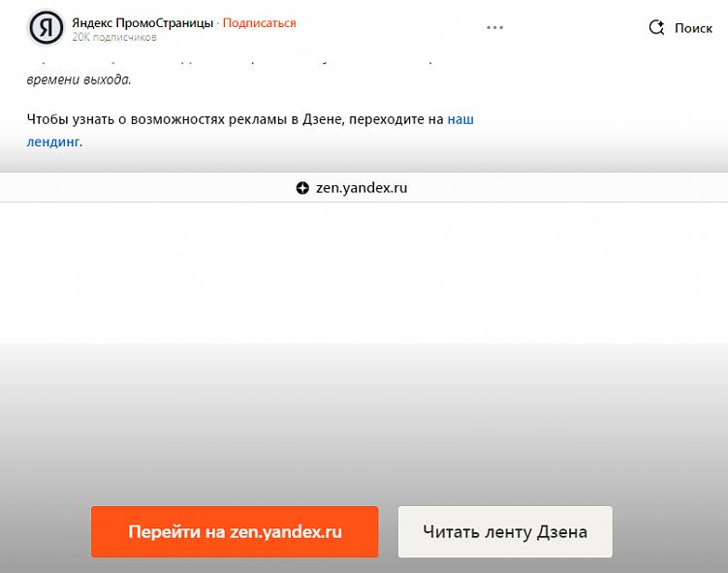Click the zen.yandex.ru site icon
Screen dimensions: 728x573
302,188
